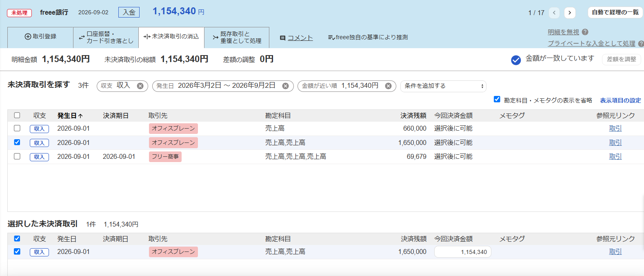Click freee独自の基準により推測 label
The width and height of the screenshot is (644, 276).
(x=368, y=37)
